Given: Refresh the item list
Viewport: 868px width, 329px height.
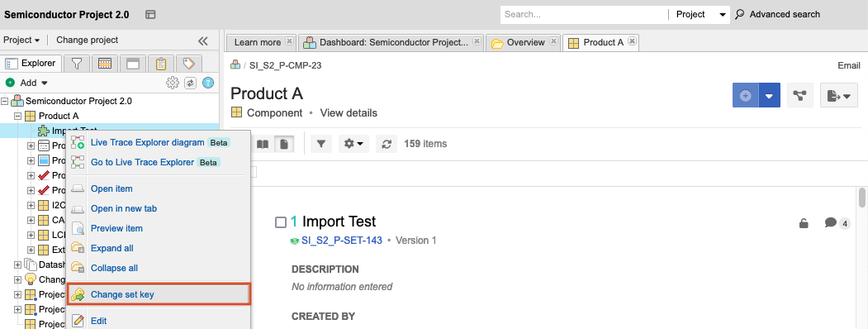Looking at the screenshot, I should coord(387,144).
